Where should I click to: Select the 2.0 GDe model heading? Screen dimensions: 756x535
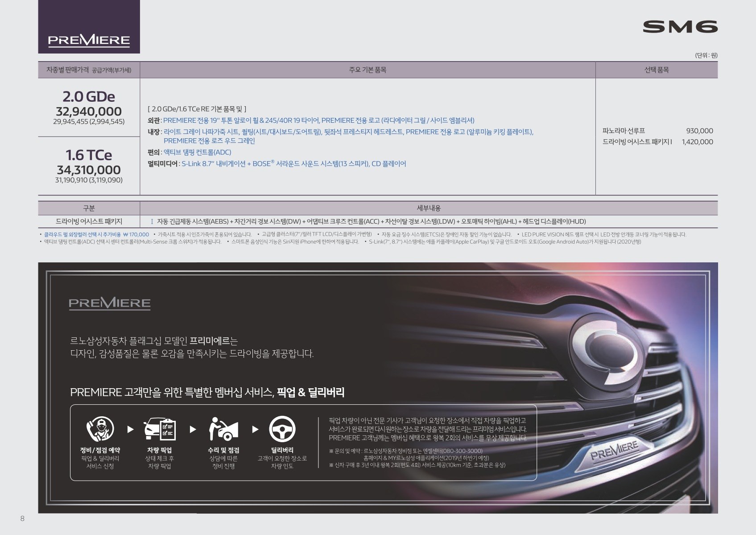click(88, 96)
